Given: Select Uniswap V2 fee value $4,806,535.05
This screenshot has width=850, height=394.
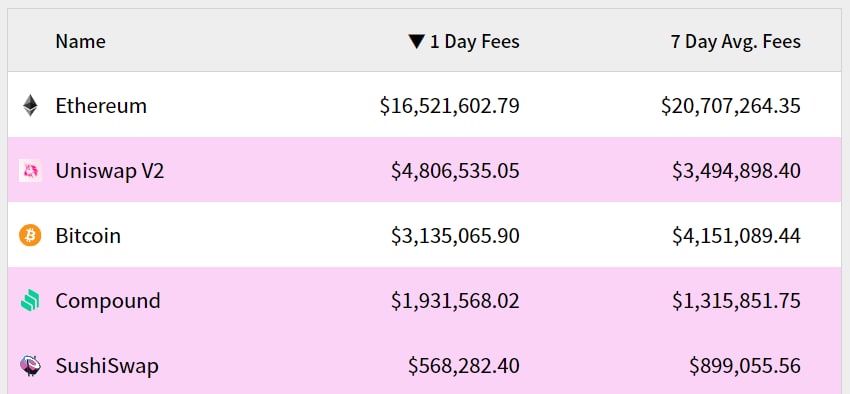Looking at the screenshot, I should pyautogui.click(x=455, y=171).
